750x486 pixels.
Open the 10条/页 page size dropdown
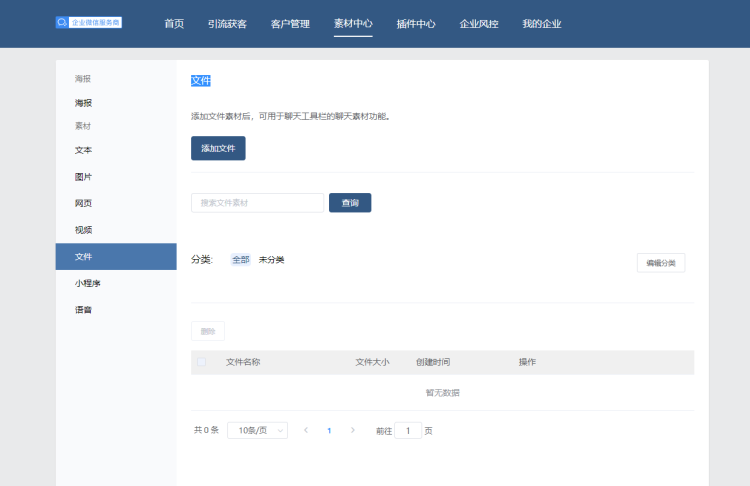pos(257,430)
